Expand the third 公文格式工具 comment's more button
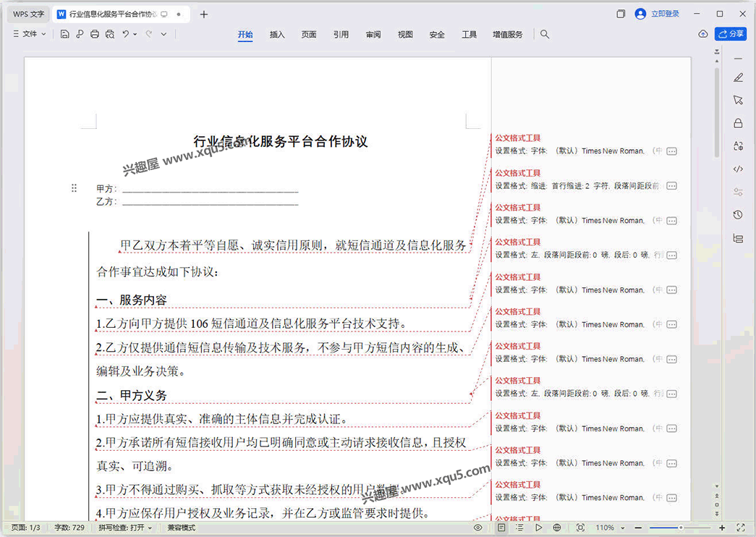 (x=671, y=221)
